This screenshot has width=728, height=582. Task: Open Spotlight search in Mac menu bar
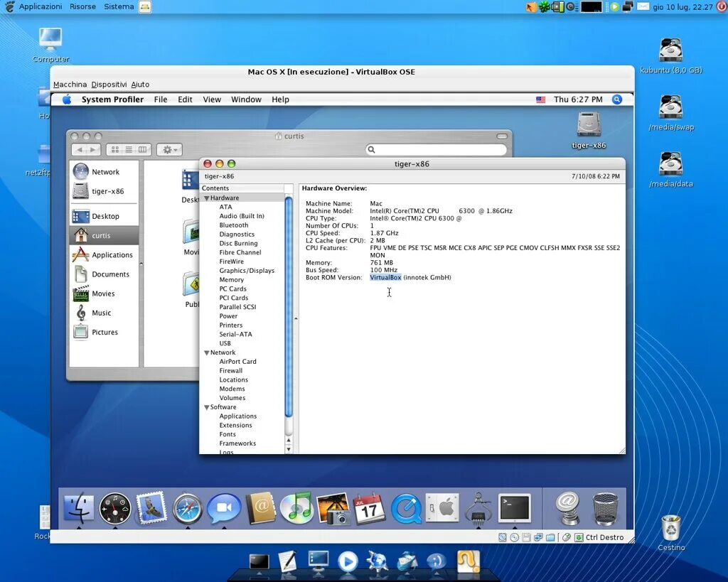click(617, 99)
